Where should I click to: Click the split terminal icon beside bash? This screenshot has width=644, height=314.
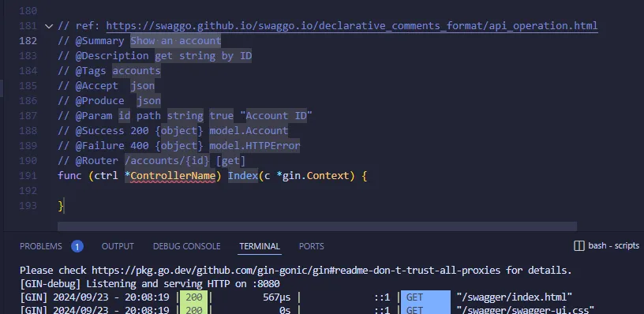click(x=578, y=246)
